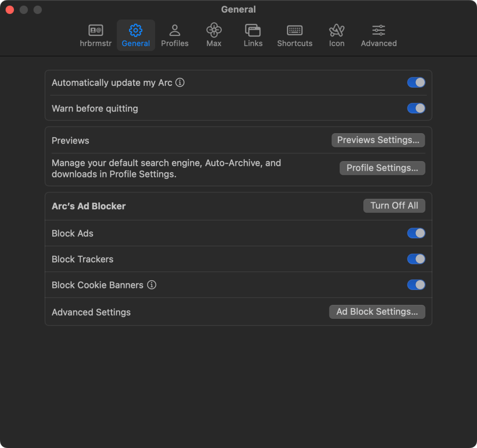This screenshot has height=448, width=477.
Task: Open Previews Settings
Action: coord(378,140)
